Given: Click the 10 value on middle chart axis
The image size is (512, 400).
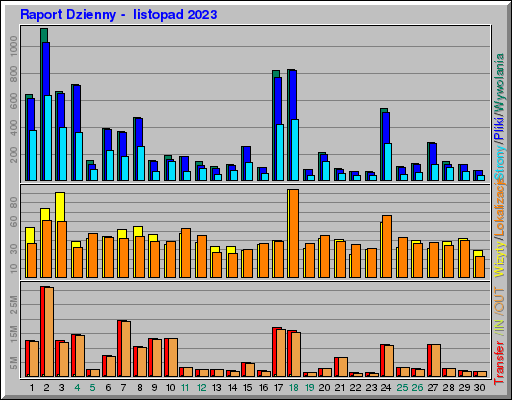Looking at the screenshot, I should pos(14,268).
